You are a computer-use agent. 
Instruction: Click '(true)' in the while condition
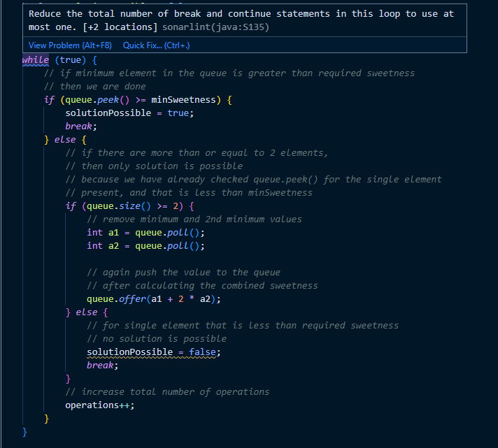[x=70, y=60]
